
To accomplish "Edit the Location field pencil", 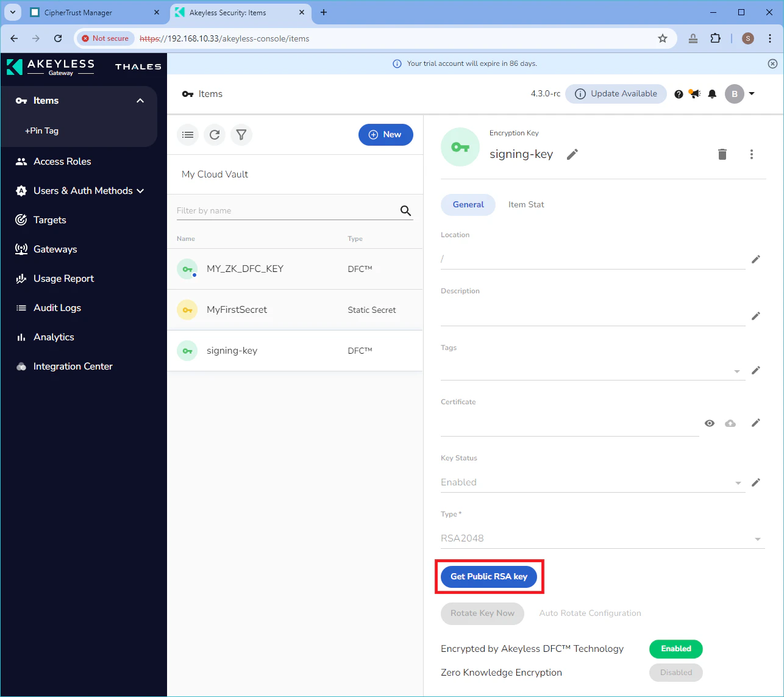I will coord(756,259).
